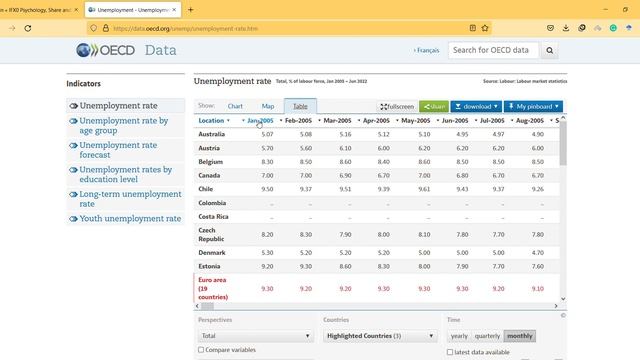Select the Euro area (19 countries) row

[x=377, y=289]
